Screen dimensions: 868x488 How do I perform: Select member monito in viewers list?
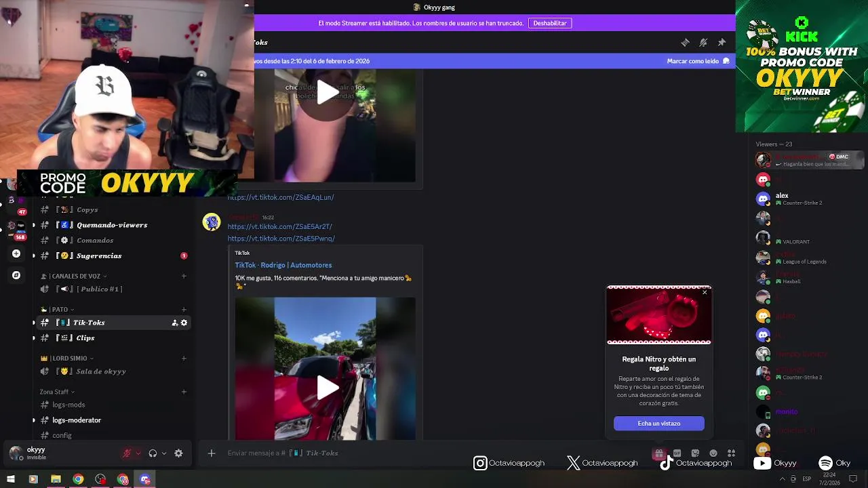810,411
